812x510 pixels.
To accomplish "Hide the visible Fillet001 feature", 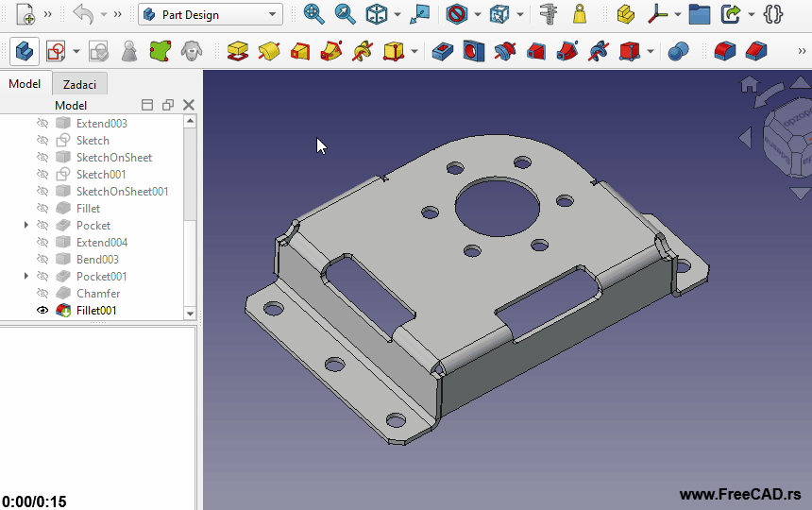I will click(x=42, y=310).
